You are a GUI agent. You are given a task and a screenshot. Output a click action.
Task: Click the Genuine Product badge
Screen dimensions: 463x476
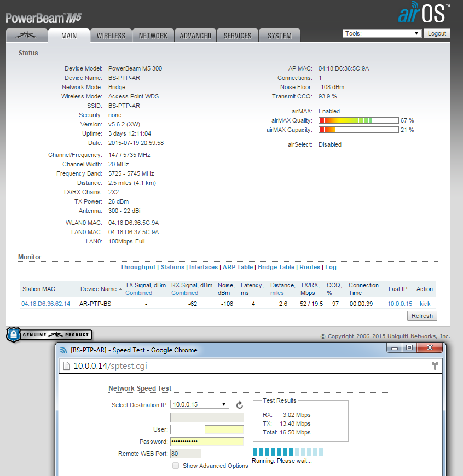[49, 335]
